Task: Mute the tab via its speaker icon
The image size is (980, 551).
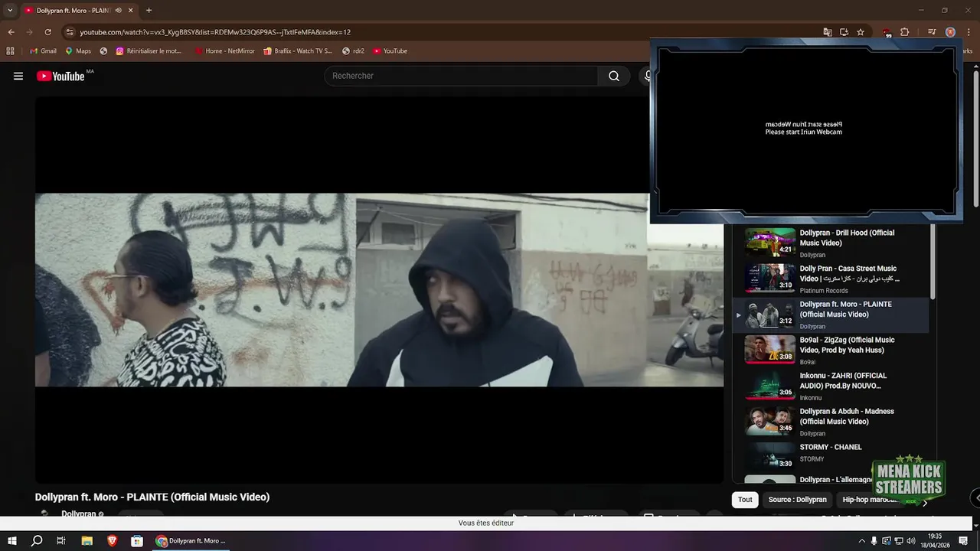Action: click(119, 11)
